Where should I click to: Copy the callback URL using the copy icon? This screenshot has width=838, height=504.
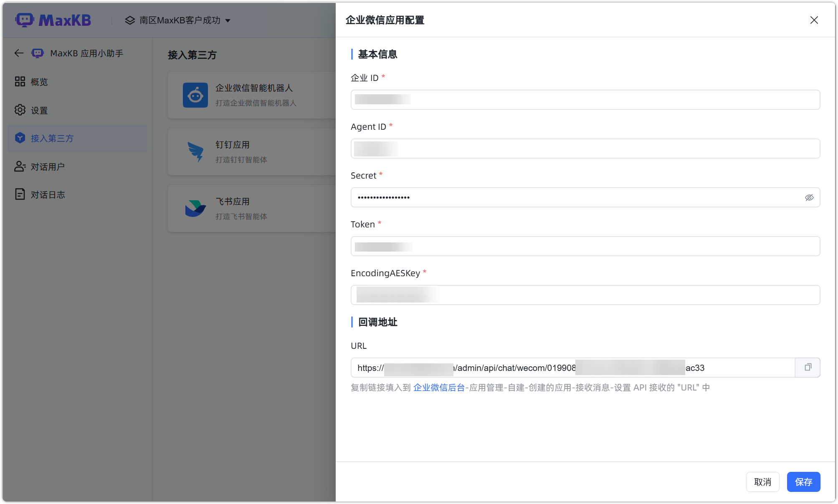[x=808, y=368]
